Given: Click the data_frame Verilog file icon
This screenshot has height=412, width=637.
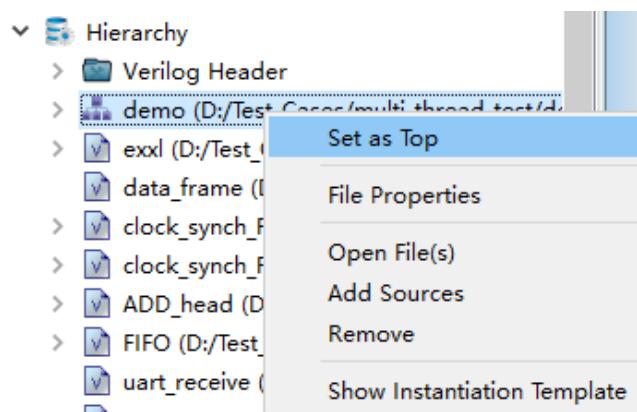Looking at the screenshot, I should tap(97, 187).
